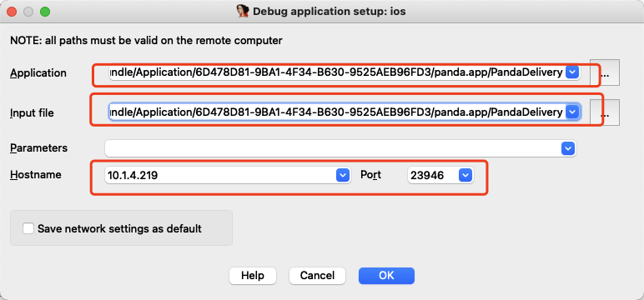Image resolution: width=644 pixels, height=300 pixels.
Task: Open the Application path dropdown arrow
Action: pos(572,72)
